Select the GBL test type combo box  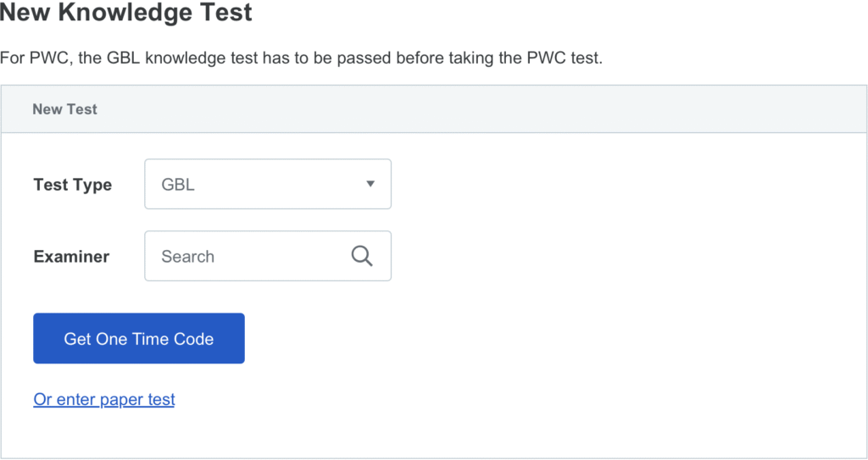tap(268, 184)
